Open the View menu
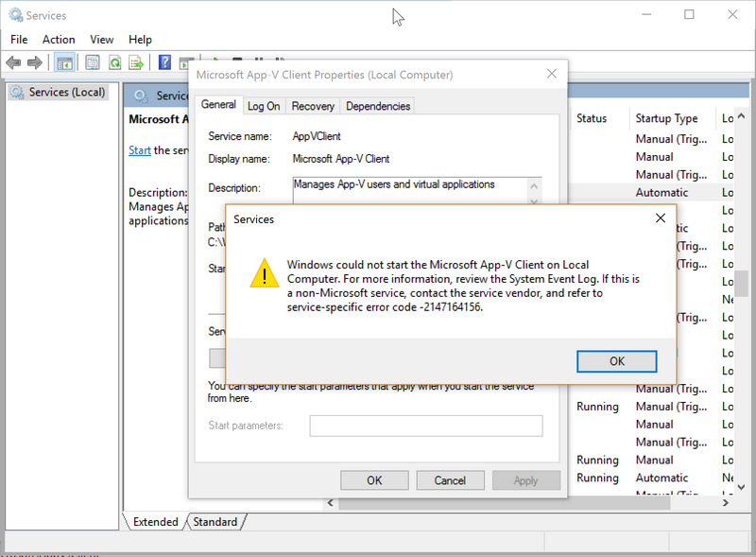756x557 pixels. pos(102,40)
